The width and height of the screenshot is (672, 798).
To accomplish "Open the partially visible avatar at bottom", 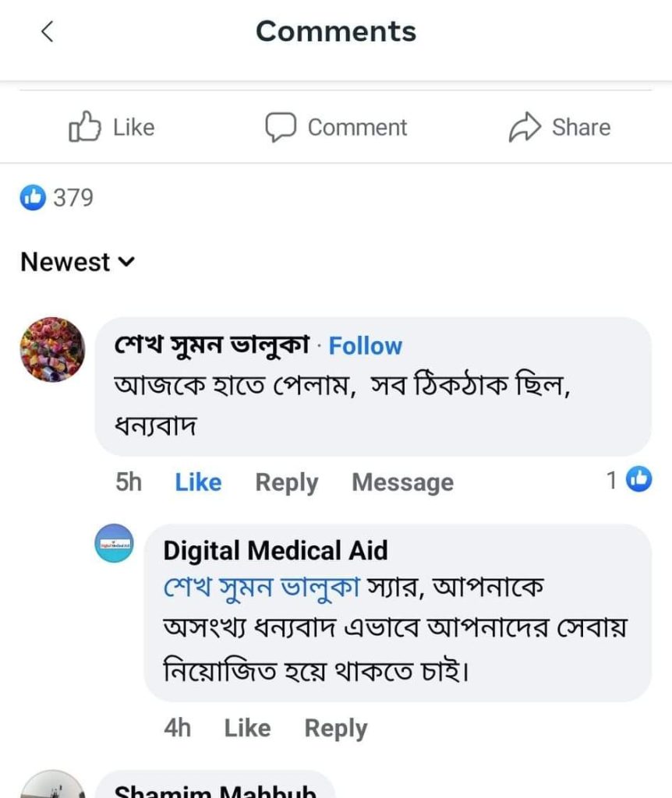I will 52,787.
